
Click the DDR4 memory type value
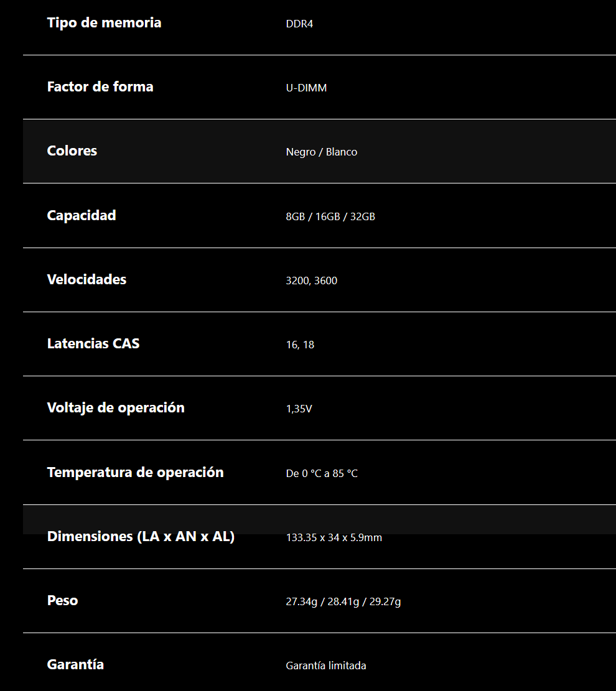coord(299,24)
